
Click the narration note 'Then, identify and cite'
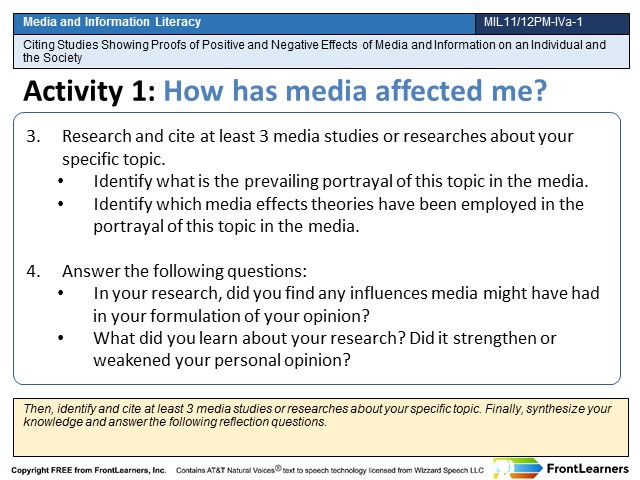click(x=317, y=415)
